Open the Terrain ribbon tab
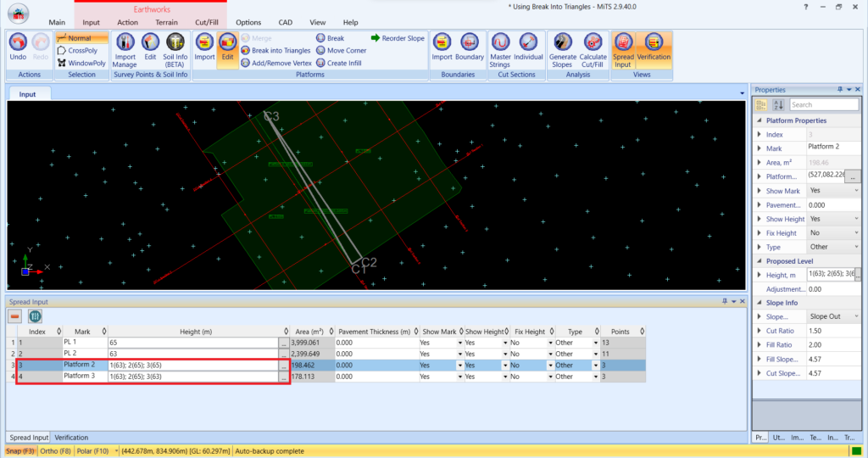868x458 pixels. click(166, 22)
